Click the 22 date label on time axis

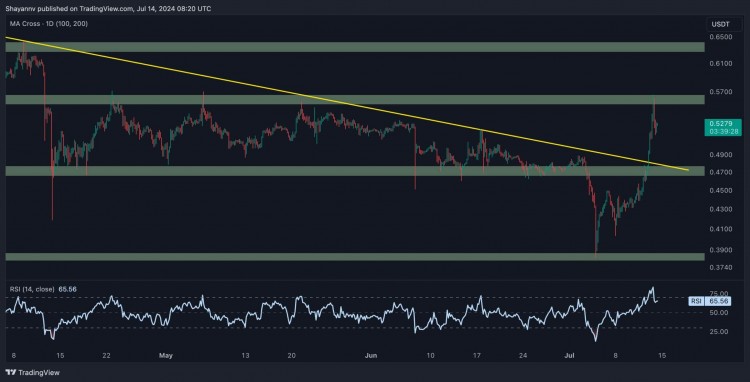107,356
